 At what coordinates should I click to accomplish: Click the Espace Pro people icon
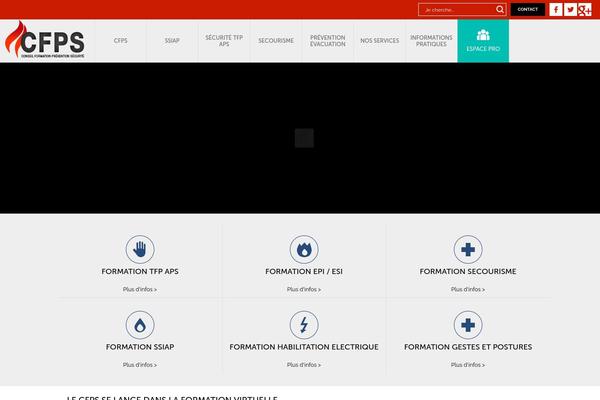click(x=483, y=35)
